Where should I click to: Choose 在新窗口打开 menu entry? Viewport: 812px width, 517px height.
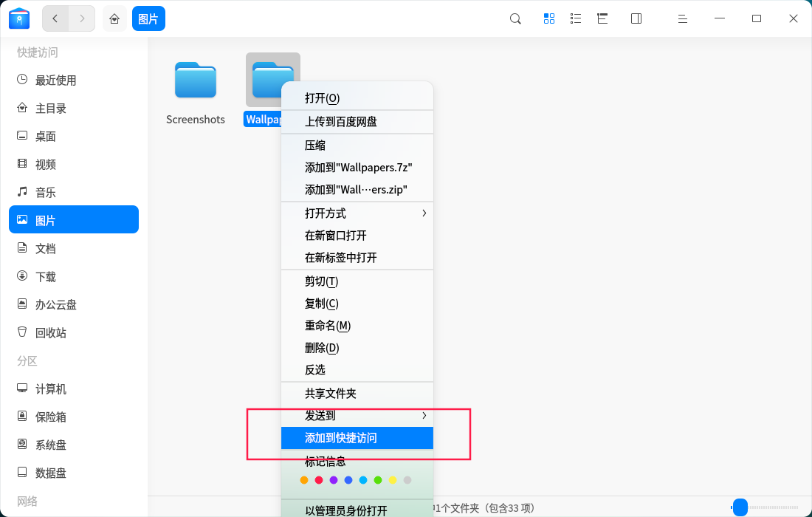tap(357, 236)
